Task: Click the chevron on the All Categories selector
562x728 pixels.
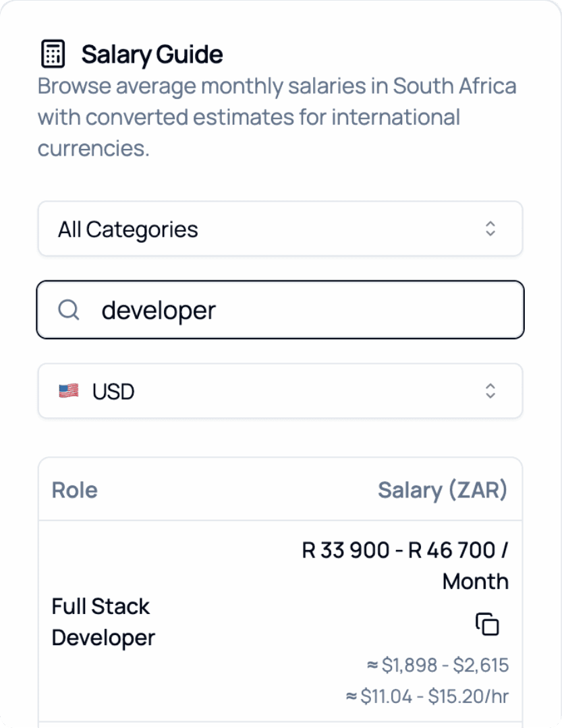Action: click(x=492, y=229)
